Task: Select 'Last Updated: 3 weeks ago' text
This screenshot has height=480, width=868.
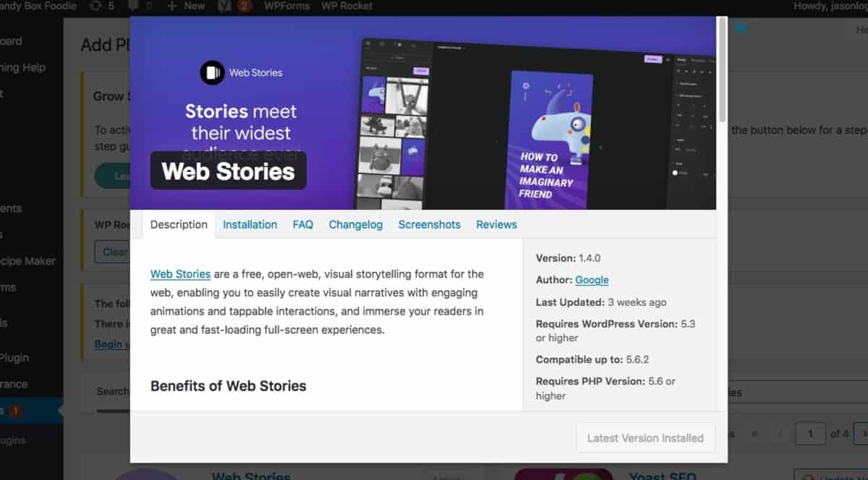Action: pyautogui.click(x=601, y=302)
